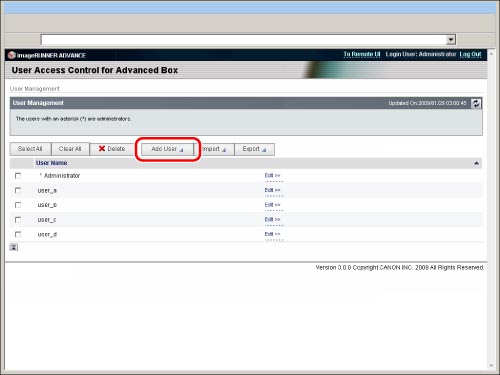Screen dimensions: 500x375
Task: Click the User Management breadcrumb text
Action: (35, 89)
